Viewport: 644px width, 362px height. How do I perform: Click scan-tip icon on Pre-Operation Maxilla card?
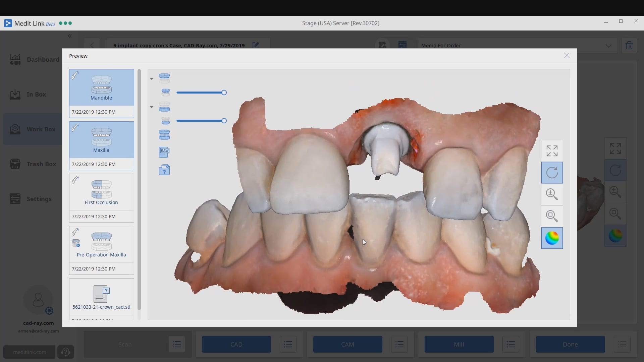pyautogui.click(x=75, y=232)
